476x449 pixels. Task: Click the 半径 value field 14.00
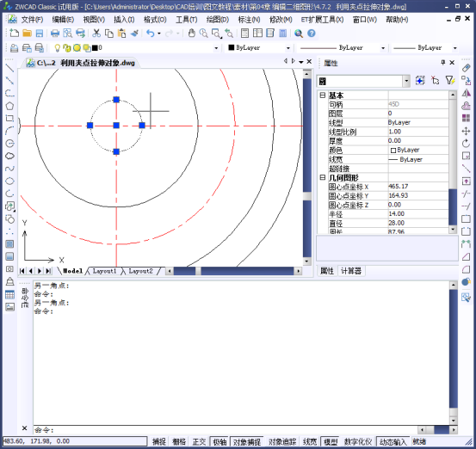pyautogui.click(x=418, y=214)
